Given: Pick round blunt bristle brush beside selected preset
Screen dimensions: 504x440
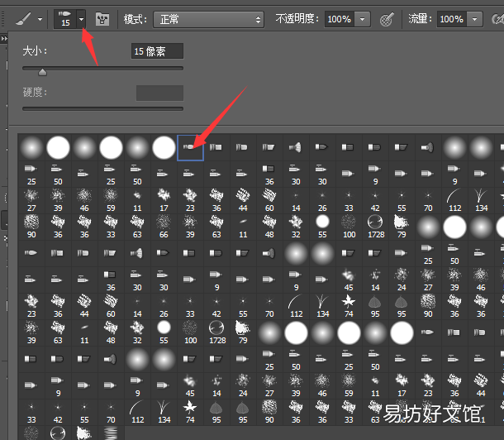Looking at the screenshot, I should point(216,147).
